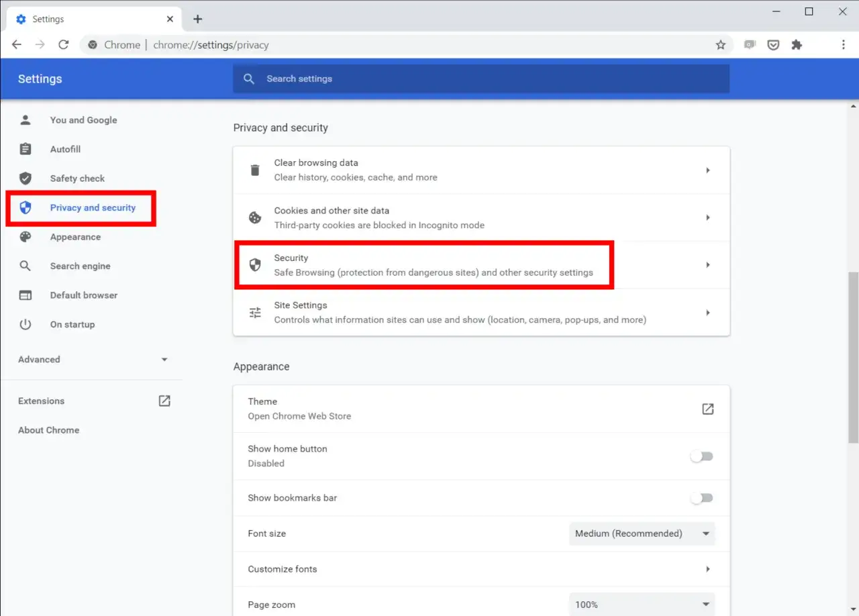This screenshot has height=616, width=859.
Task: Click the arrow for Cookies and other site data
Action: (x=707, y=217)
